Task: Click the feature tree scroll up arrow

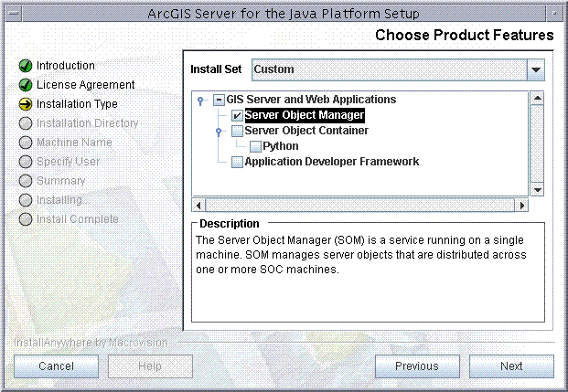Action: click(537, 98)
